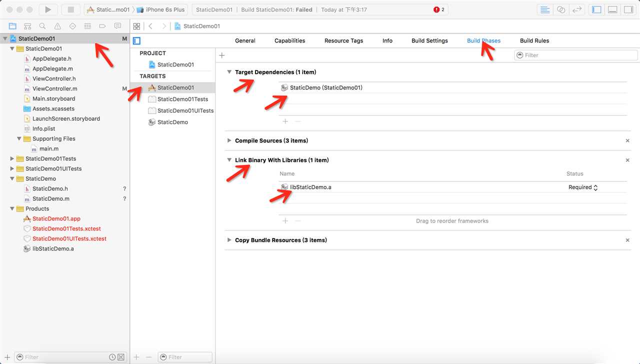Select the StaticDemo01 entry under PROJECT
The height and width of the screenshot is (364, 640).
pyautogui.click(x=172, y=64)
